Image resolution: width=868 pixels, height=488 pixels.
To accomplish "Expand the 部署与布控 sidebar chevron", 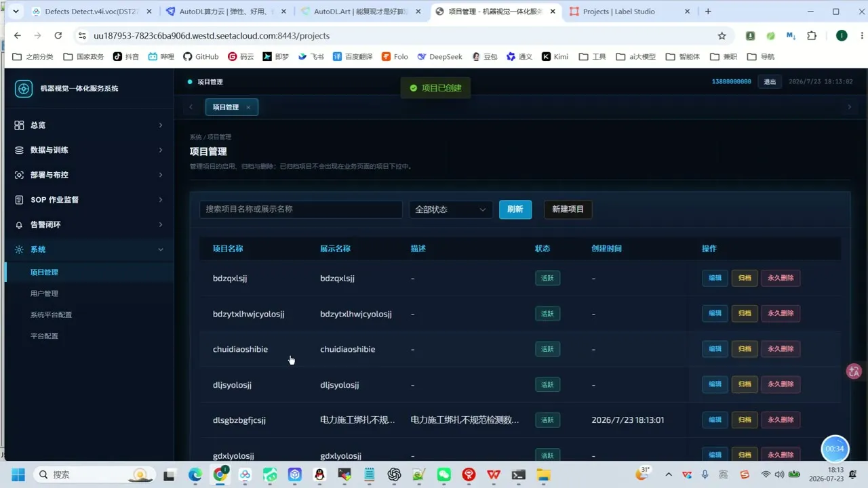I will tap(161, 175).
